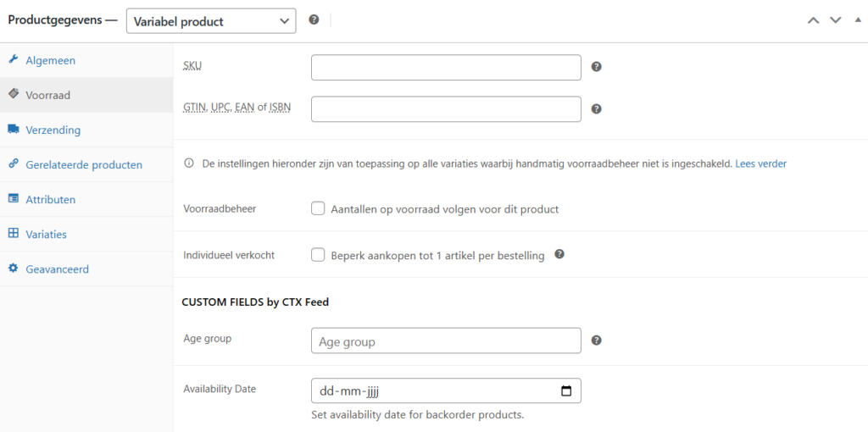This screenshot has width=868, height=432.
Task: Click the help icon next to SKU field
Action: 596,67
